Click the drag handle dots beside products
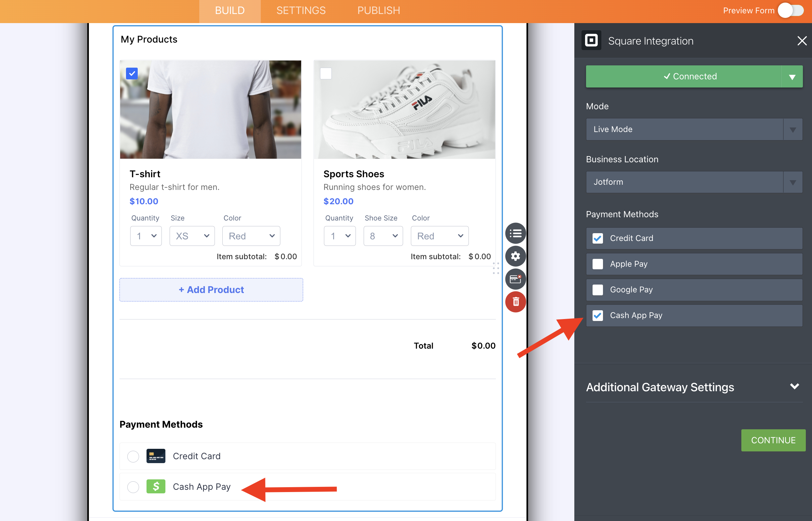812x521 pixels. pyautogui.click(x=496, y=268)
